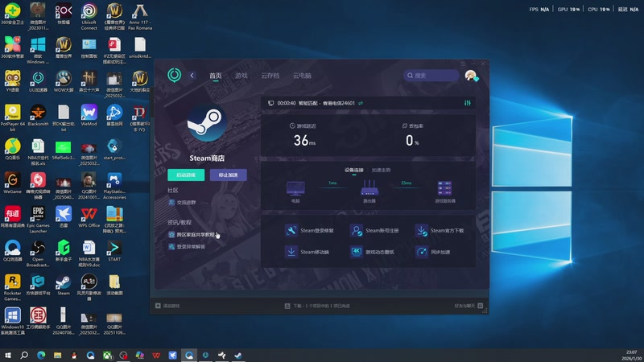Go back with the left chevron button
Image resolution: width=644 pixels, height=362 pixels.
tap(192, 76)
